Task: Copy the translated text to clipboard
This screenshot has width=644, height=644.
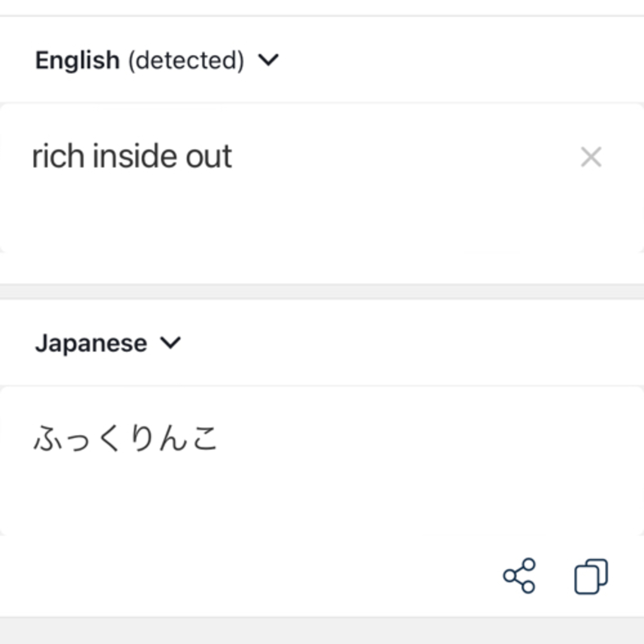Action: [591, 577]
